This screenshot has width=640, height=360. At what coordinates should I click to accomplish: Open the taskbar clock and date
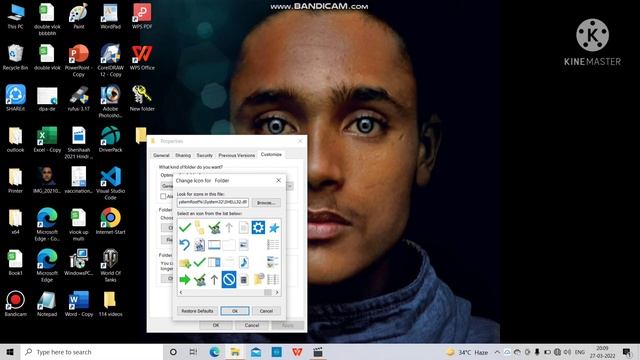tap(602, 352)
